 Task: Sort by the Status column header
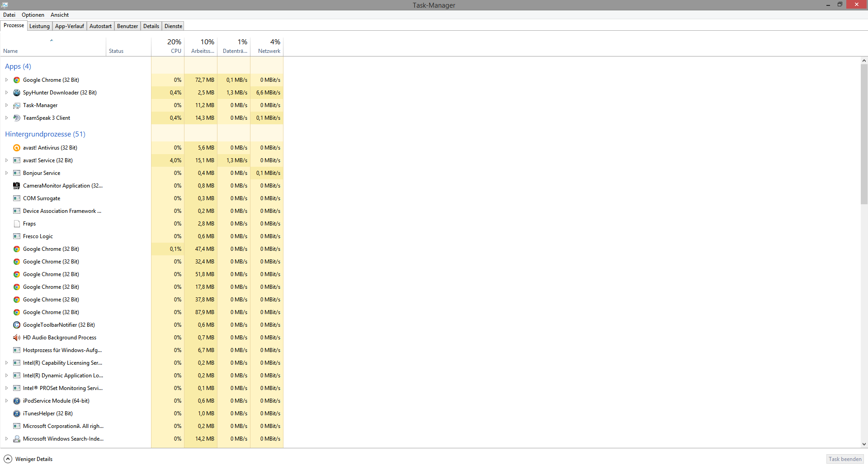coord(128,47)
